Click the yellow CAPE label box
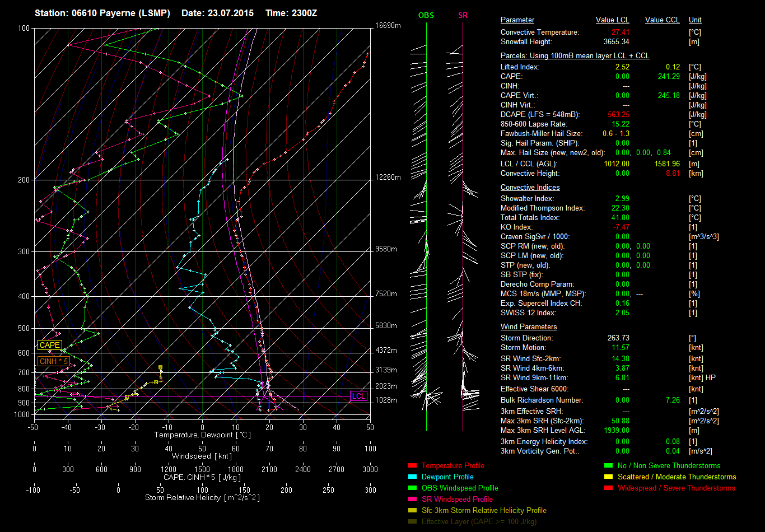 click(x=49, y=346)
